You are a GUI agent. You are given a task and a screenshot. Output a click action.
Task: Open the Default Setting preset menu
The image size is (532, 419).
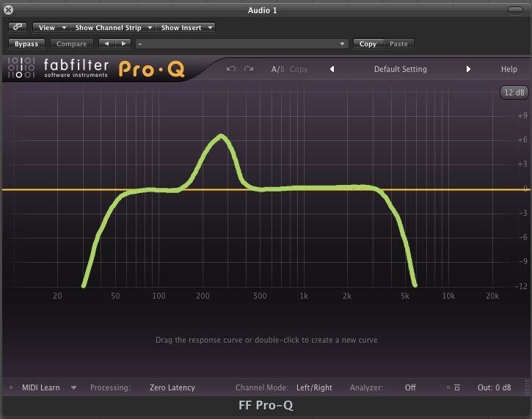[401, 69]
